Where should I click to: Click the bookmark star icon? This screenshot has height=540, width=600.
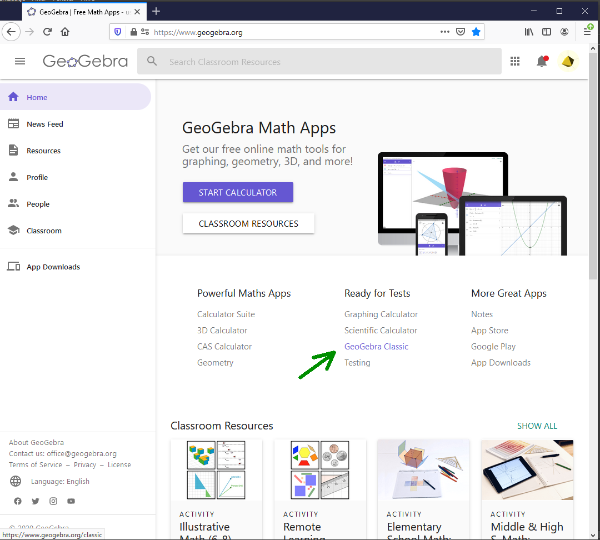click(476, 32)
